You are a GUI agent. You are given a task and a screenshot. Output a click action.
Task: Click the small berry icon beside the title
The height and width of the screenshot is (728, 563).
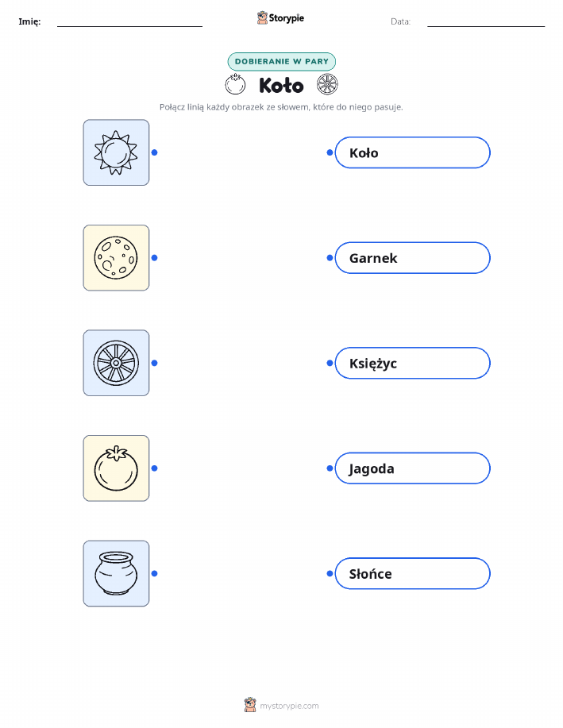pyautogui.click(x=235, y=84)
